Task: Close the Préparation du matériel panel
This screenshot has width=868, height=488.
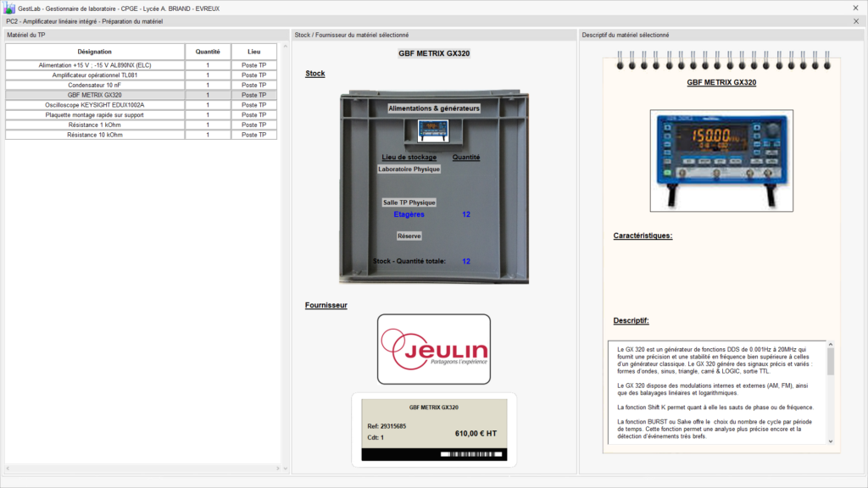Action: coord(855,21)
